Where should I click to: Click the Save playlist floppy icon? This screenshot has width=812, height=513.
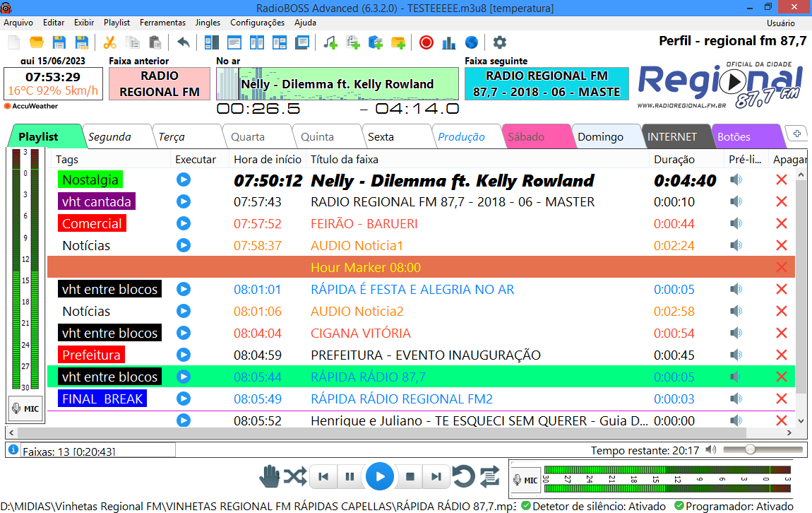(x=59, y=42)
